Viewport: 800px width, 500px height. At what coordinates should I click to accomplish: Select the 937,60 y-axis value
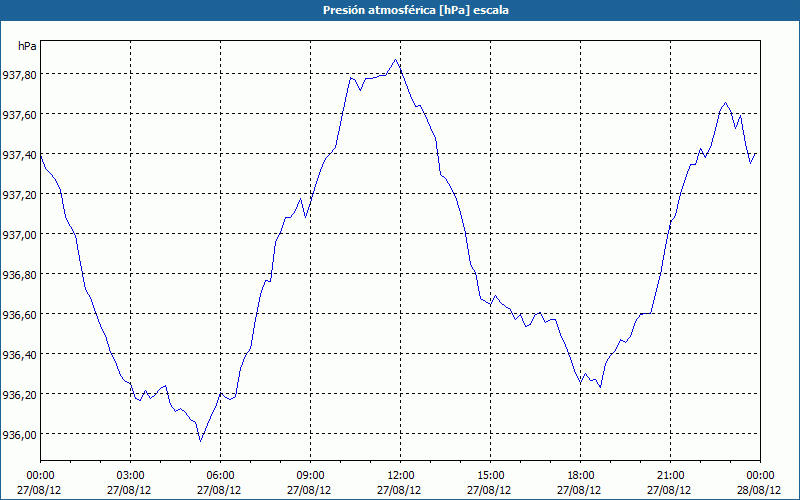[19, 114]
